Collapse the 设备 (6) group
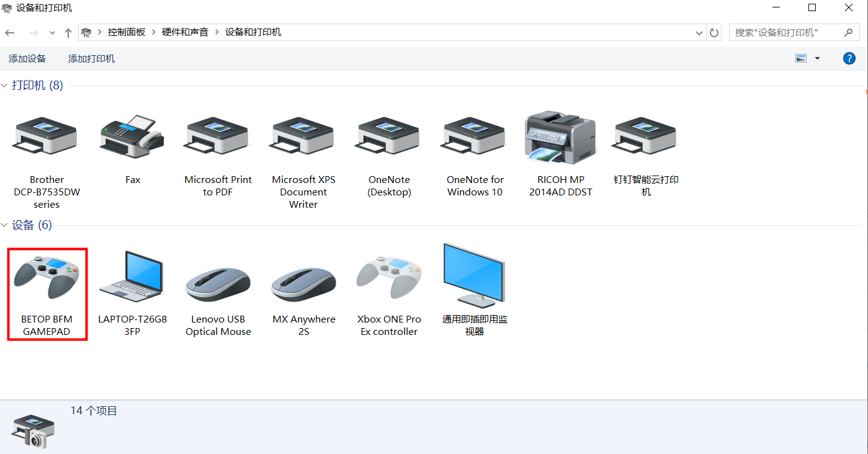The image size is (868, 454). click(5, 225)
